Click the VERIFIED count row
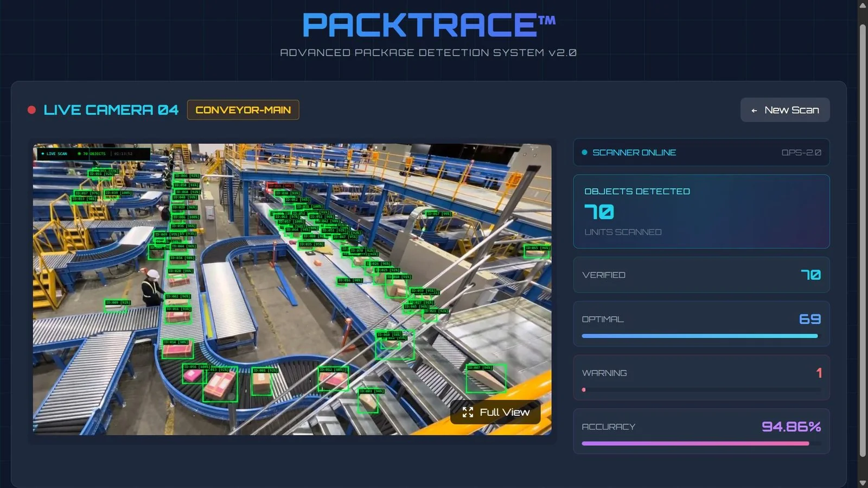This screenshot has width=868, height=488. [x=701, y=275]
